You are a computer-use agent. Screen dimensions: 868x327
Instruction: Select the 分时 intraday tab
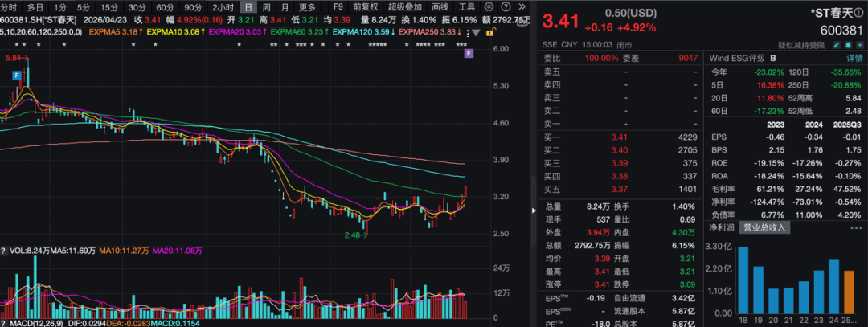[x=9, y=7]
